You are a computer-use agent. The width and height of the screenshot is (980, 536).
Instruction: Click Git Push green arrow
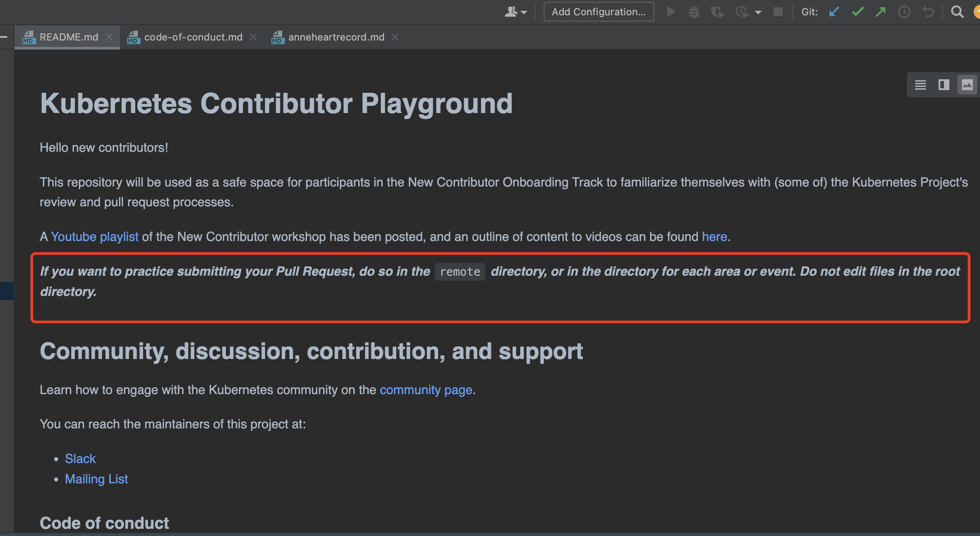[x=881, y=12]
